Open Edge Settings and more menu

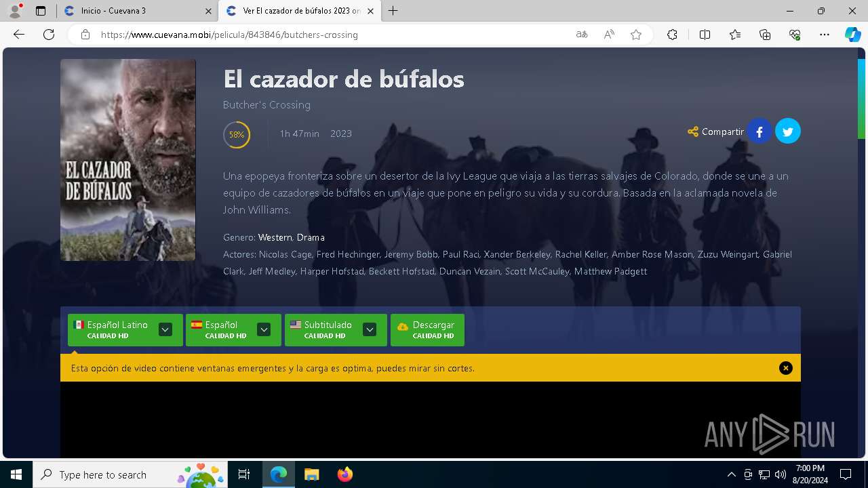pos(825,35)
